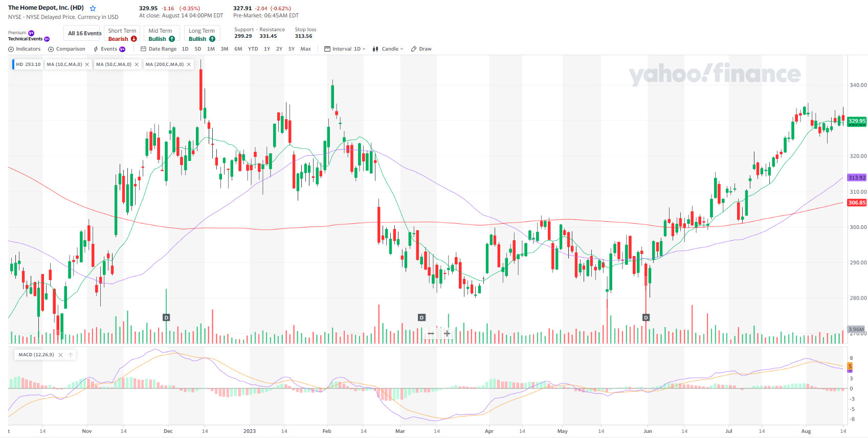Open the March dividend D marker

click(x=421, y=317)
